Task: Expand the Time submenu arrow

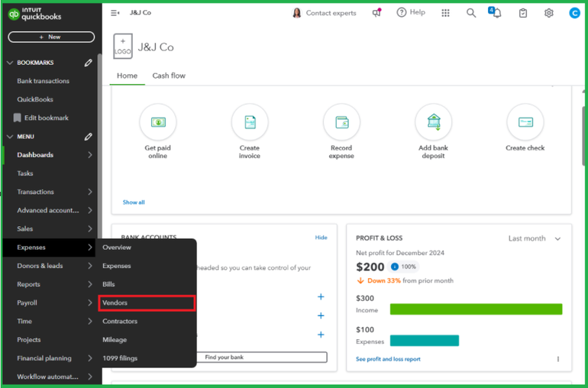Action: (90, 322)
